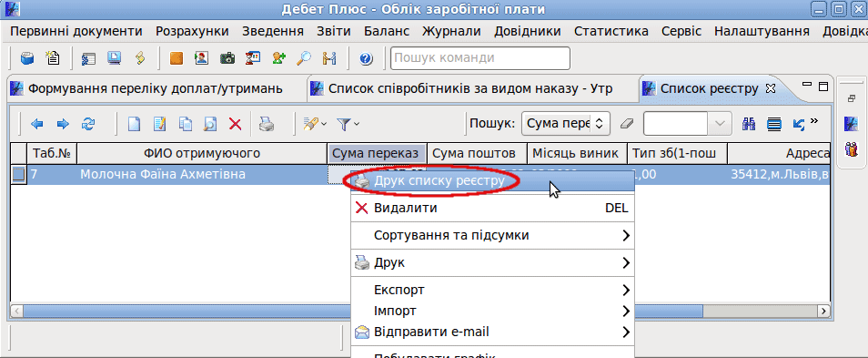The image size is (868, 358).
Task: Show more toolbar items via double chevron
Action: coord(814,121)
